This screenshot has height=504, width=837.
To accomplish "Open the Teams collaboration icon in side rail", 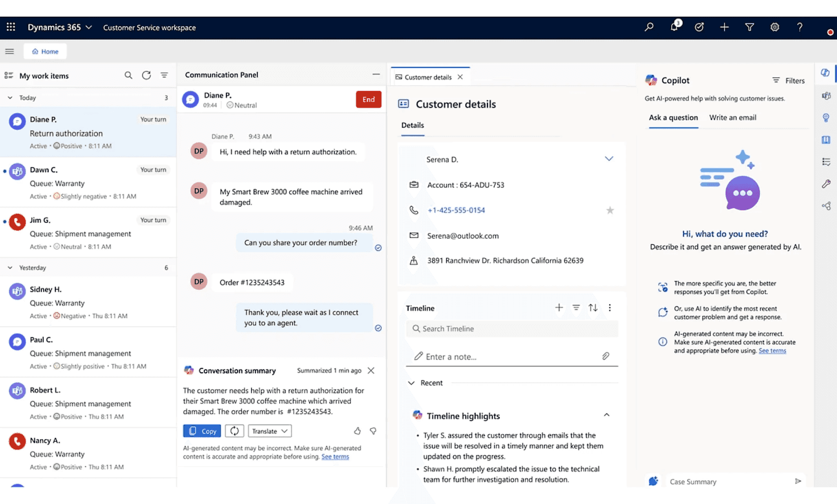I will 825,96.
